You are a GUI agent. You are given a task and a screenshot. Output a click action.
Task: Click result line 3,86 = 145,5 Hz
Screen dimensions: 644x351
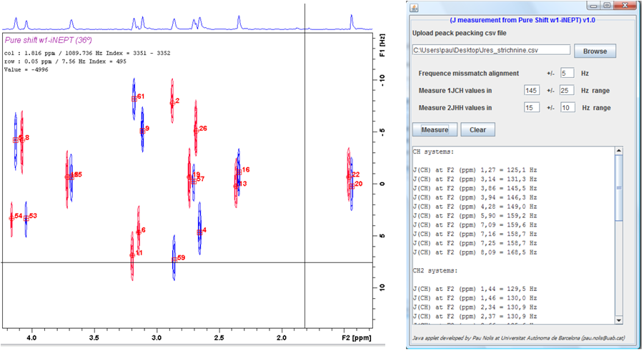coord(475,188)
